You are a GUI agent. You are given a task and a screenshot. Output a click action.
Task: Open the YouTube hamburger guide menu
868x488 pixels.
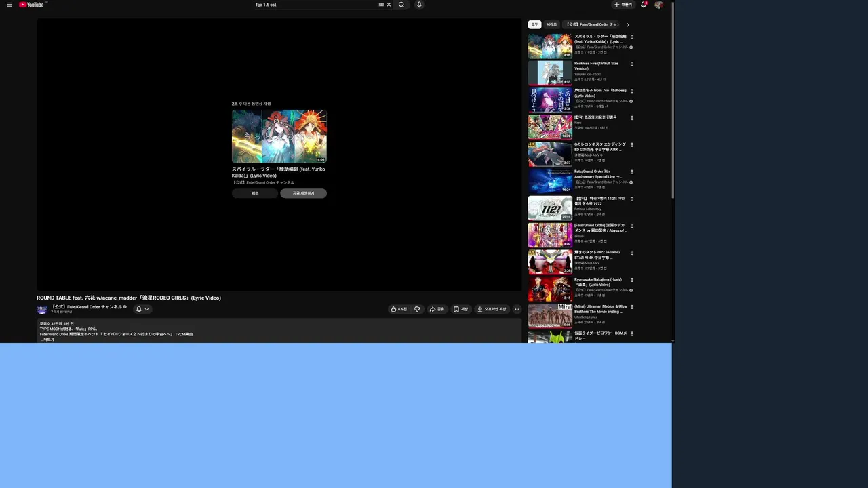pyautogui.click(x=9, y=5)
